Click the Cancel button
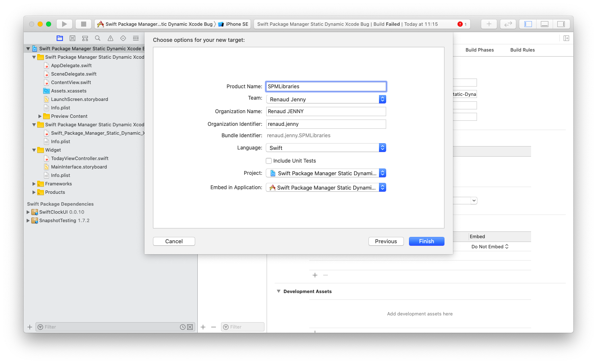Screen dimensions: 597x364 tap(174, 241)
